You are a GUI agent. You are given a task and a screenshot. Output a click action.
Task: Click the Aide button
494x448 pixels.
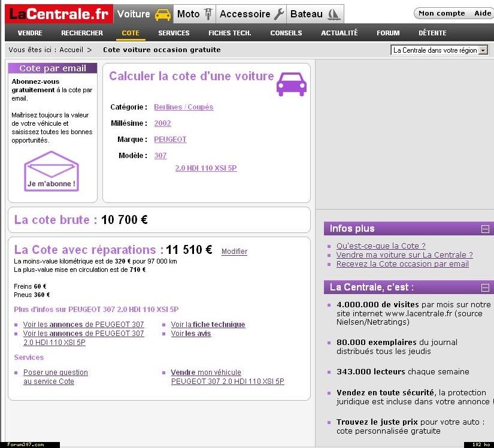(483, 13)
